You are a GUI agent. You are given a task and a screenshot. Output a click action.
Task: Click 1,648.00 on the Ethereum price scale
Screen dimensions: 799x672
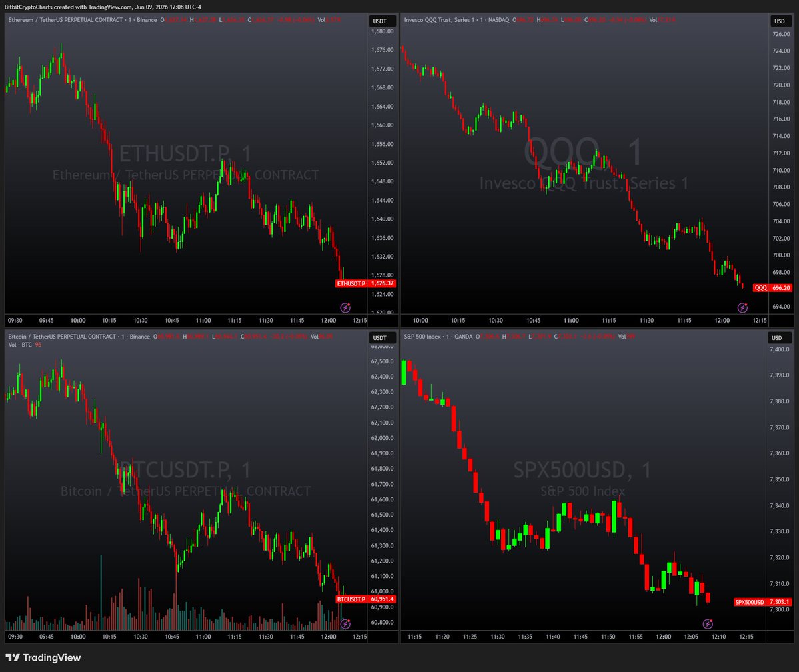(383, 181)
